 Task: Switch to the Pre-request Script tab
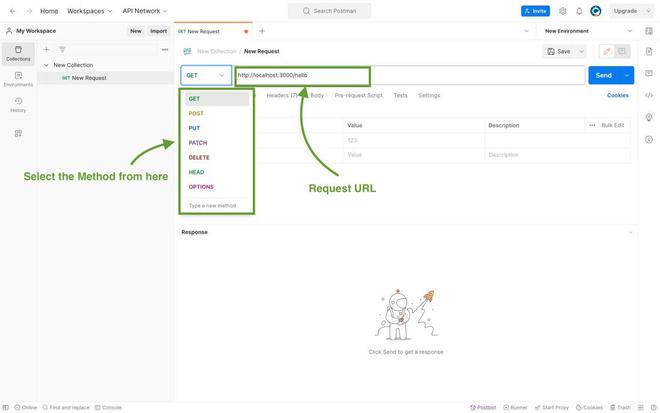click(358, 96)
